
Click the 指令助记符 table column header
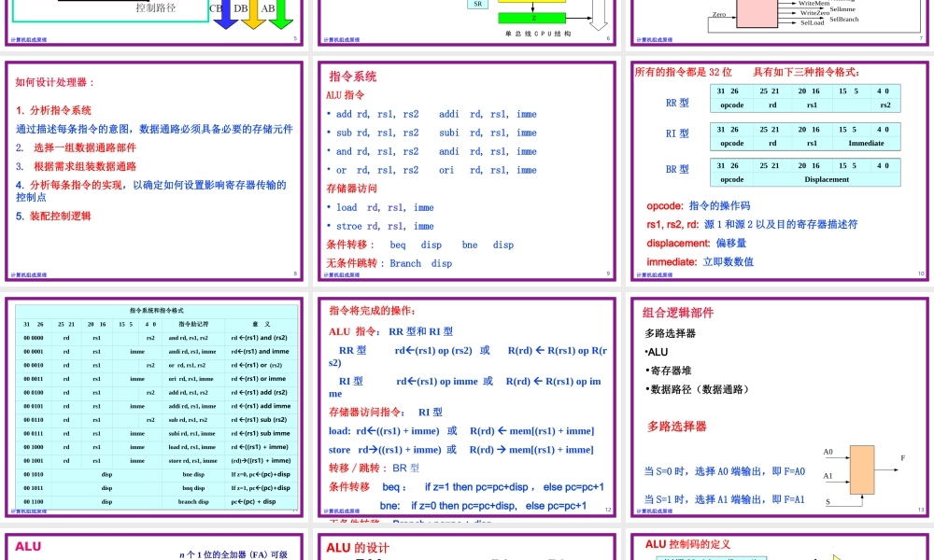[193, 325]
